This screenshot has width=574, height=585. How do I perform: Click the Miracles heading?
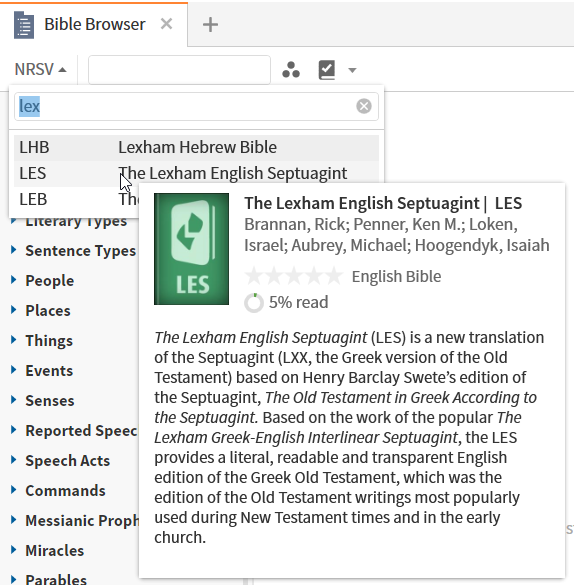[55, 551]
